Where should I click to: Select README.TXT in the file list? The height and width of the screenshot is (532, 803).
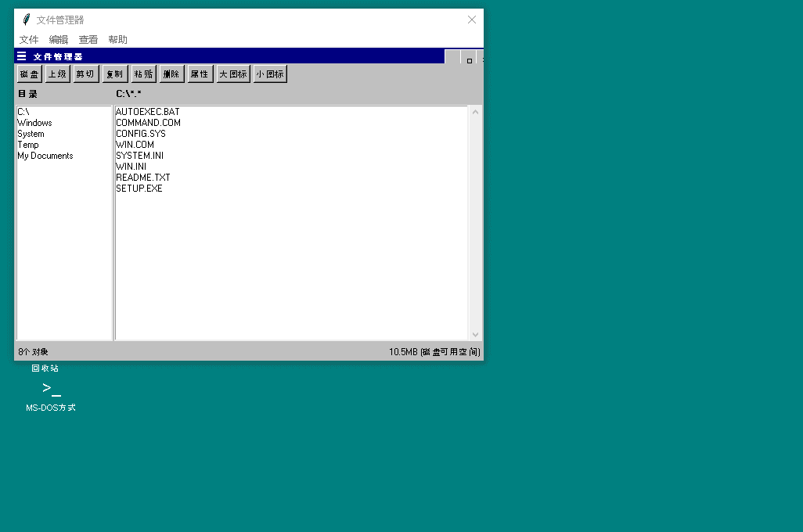[x=143, y=178]
